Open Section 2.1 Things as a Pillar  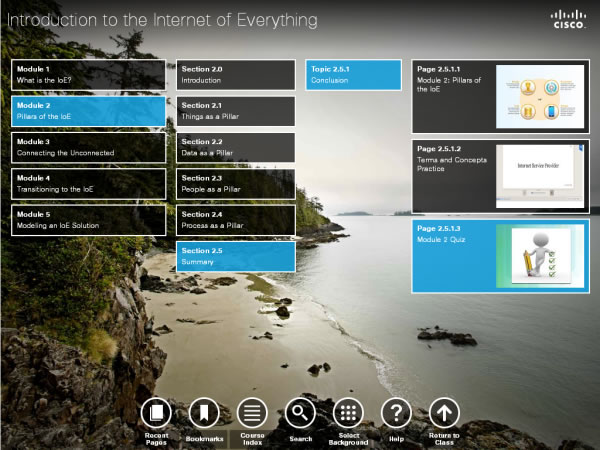pyautogui.click(x=235, y=111)
